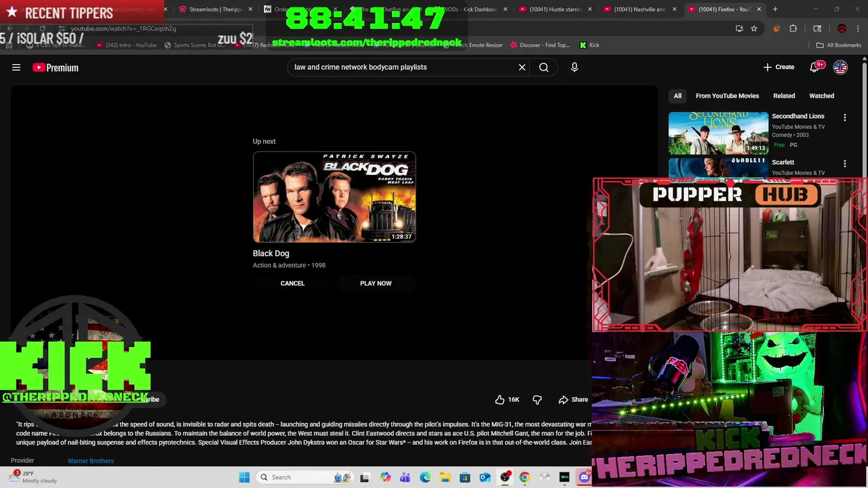
Task: Close the Nashville YouTube tab
Action: pyautogui.click(x=674, y=9)
